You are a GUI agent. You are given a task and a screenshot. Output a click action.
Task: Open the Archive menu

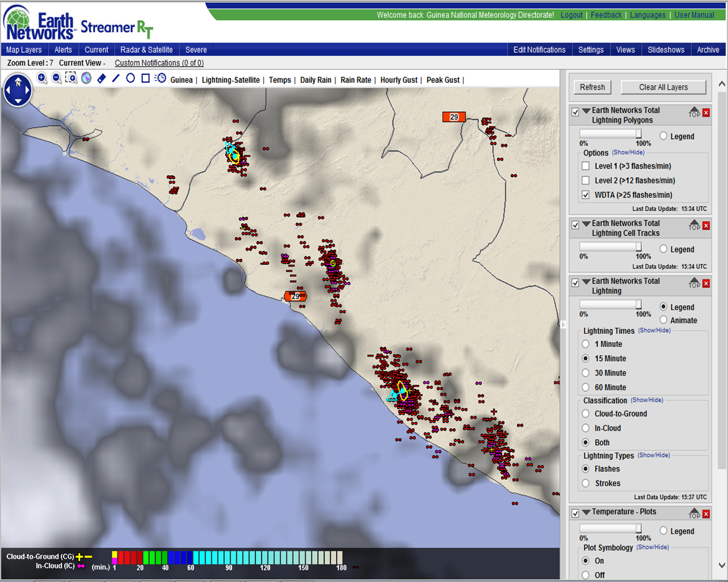point(708,50)
